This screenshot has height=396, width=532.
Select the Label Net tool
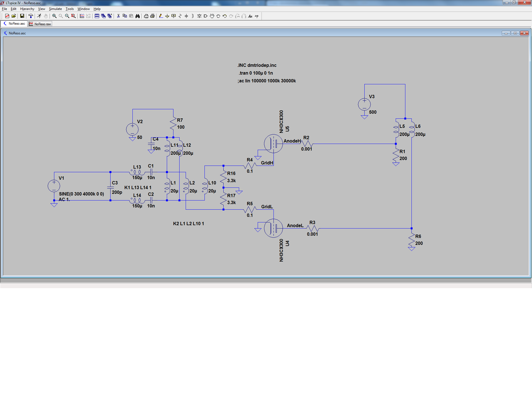(174, 16)
